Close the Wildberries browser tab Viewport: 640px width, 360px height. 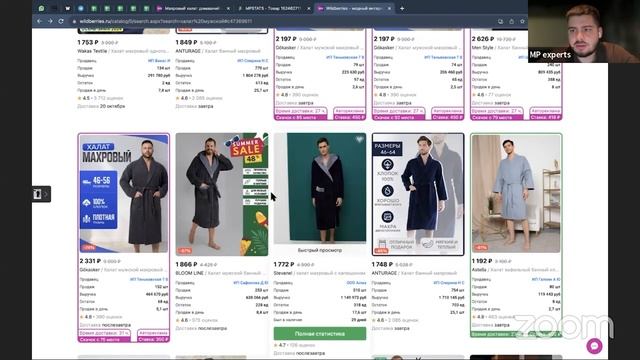(x=389, y=8)
